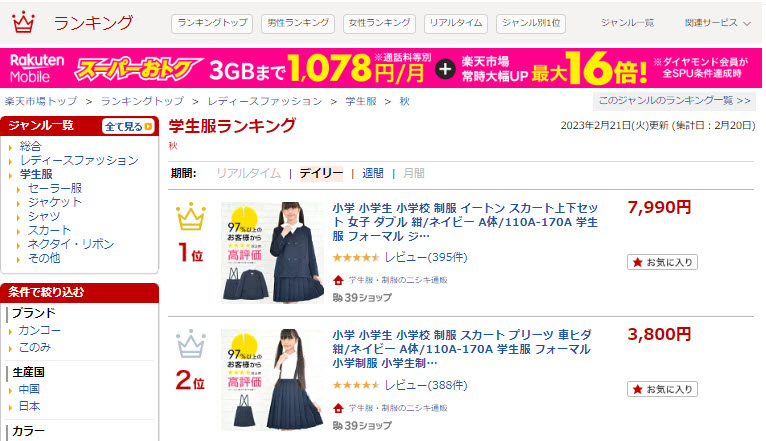The height and width of the screenshot is (441, 766).
Task: Click 全て見る in the genre list header
Action: click(128, 126)
